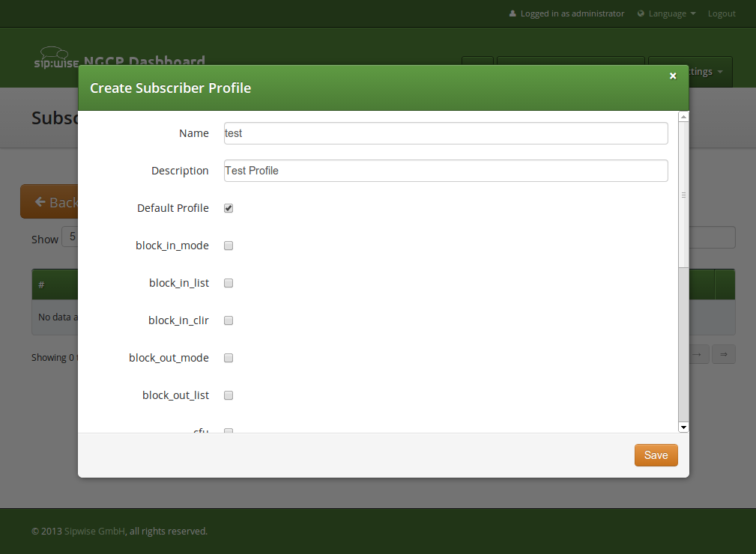Click the scrollbar down arrow in the dialog
This screenshot has width=756, height=554.
click(683, 427)
